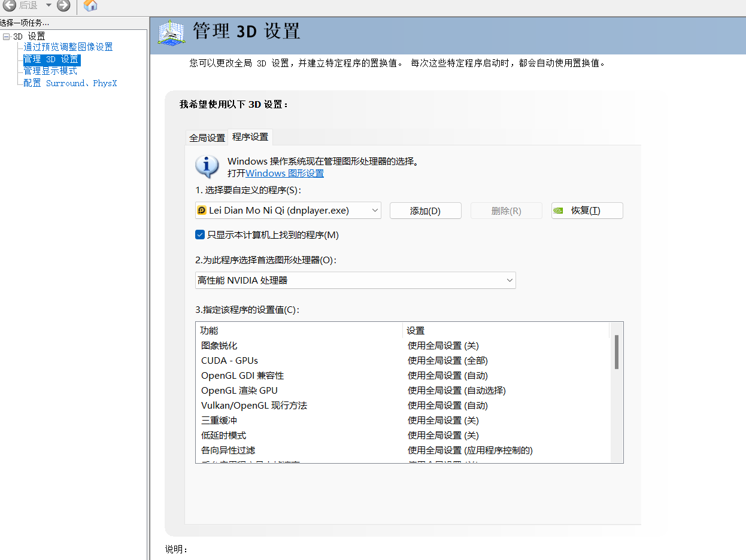Select 通过预览调整图像设置 in the tree

(68, 47)
